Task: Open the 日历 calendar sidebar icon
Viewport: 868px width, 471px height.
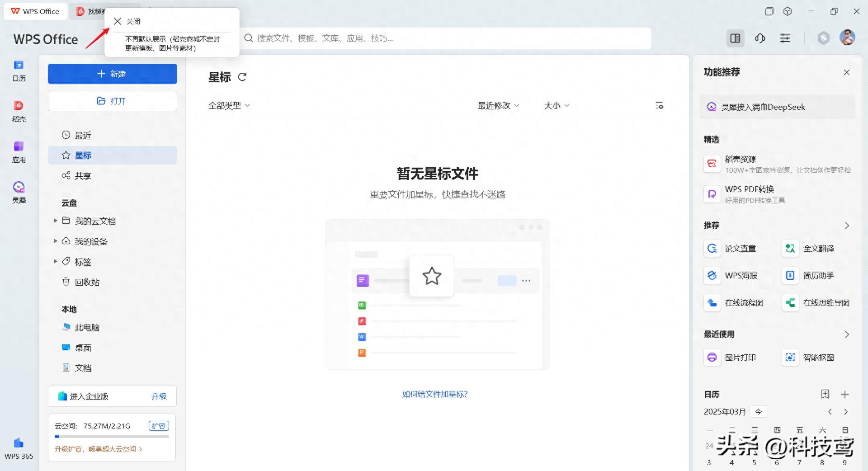Action: pos(19,71)
